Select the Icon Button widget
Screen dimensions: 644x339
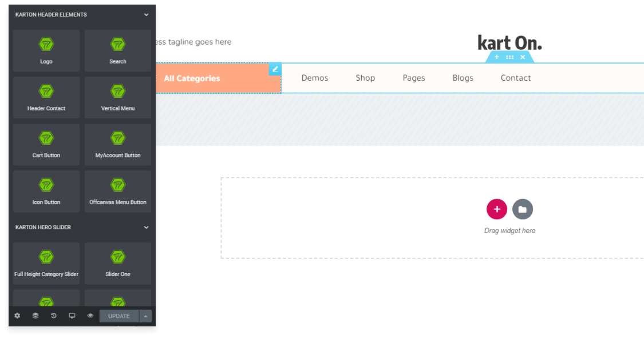tap(46, 191)
